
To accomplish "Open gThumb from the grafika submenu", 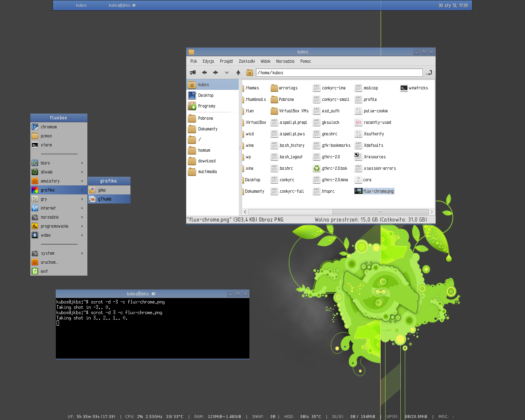I will (104, 199).
